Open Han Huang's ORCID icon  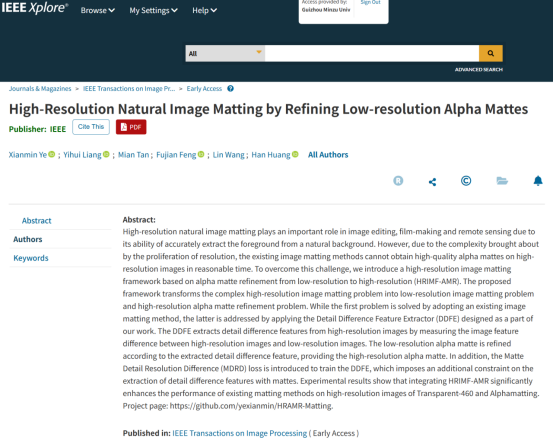[x=295, y=154]
